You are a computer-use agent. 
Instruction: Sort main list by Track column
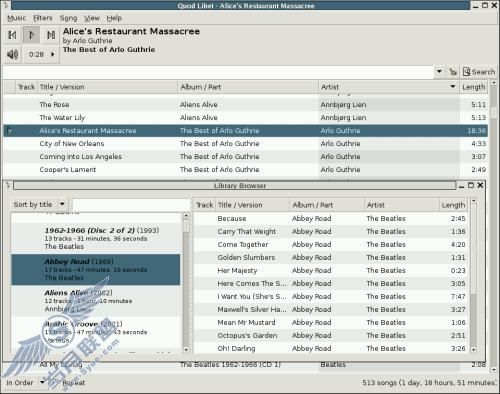pyautogui.click(x=26, y=87)
